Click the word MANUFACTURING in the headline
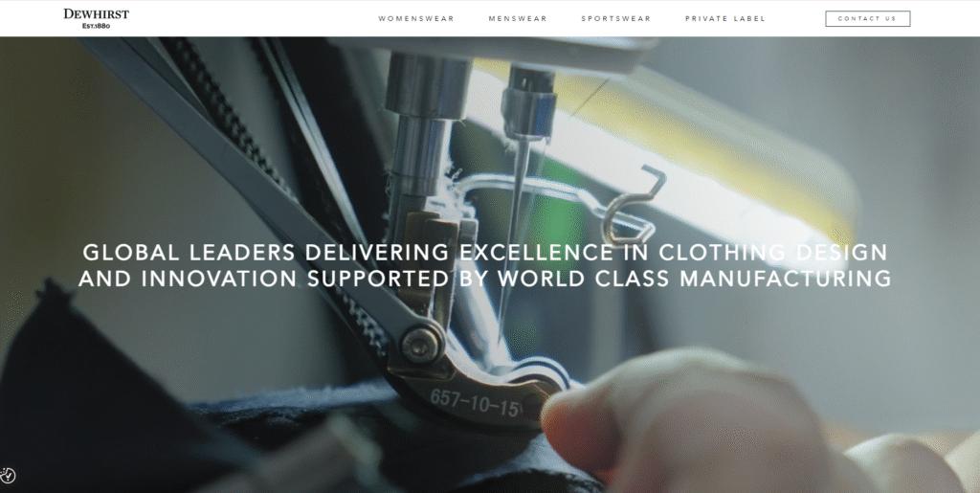Image resolution: width=980 pixels, height=493 pixels. click(786, 278)
